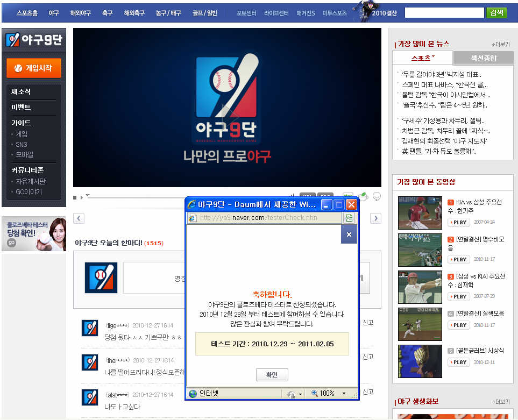Play the KIA vs 삼성 한기주 video
The height and width of the screenshot is (420, 518).
point(458,222)
